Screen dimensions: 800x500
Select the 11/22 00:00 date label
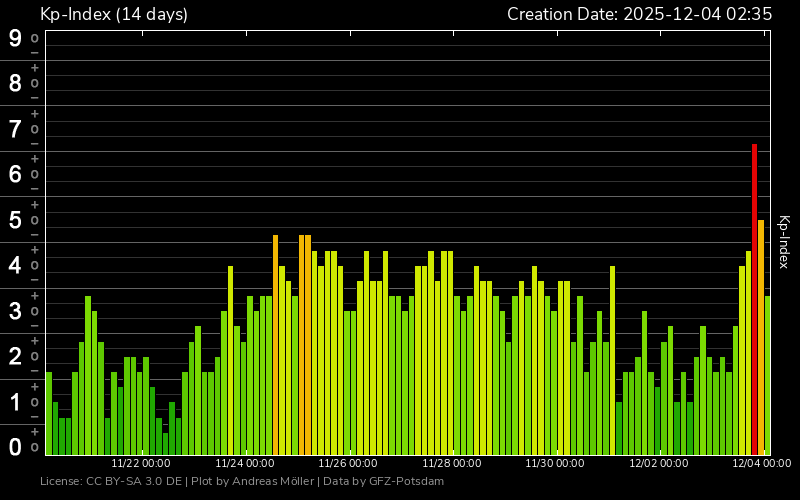140,463
